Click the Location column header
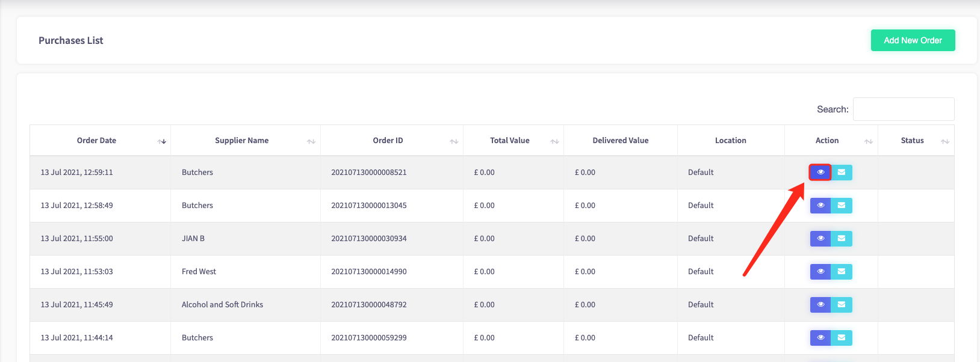Screen dimensions: 980x362 pos(731,141)
